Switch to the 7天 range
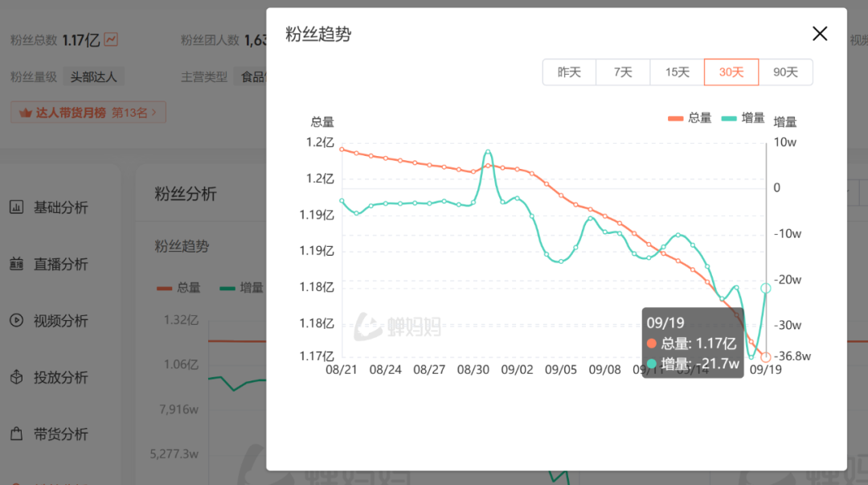 point(623,72)
